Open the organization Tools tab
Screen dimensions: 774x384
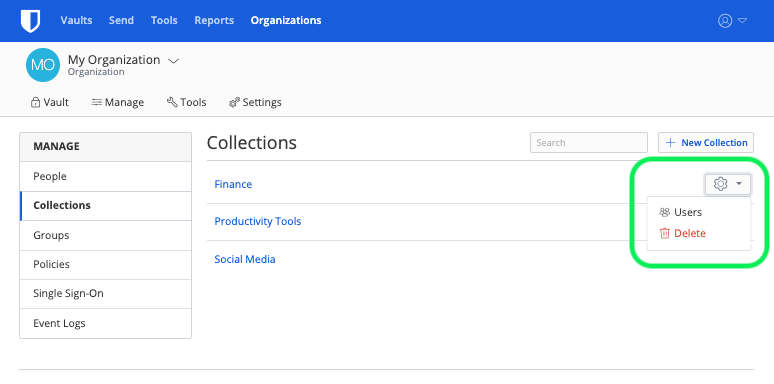tap(187, 102)
